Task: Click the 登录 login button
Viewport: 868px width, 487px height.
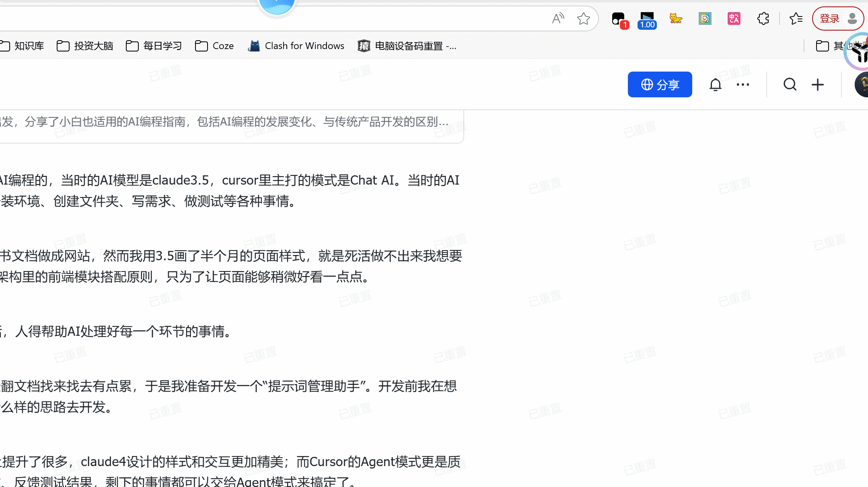Action: (830, 18)
